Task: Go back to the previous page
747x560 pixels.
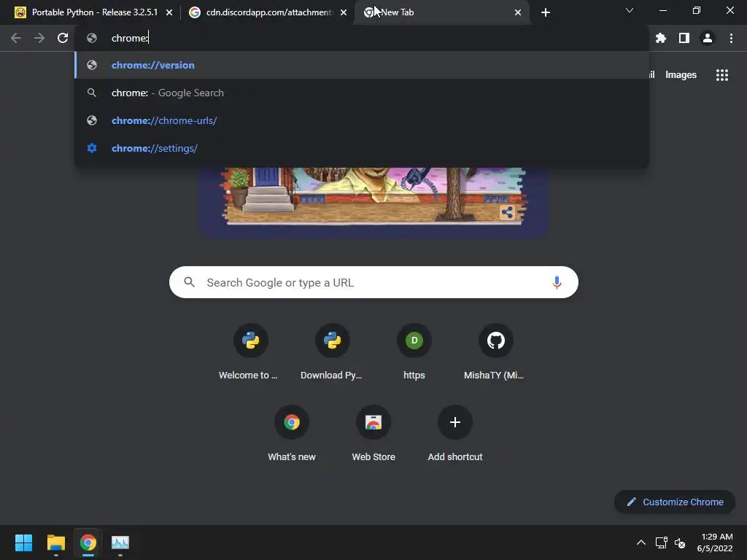Action: tap(16, 38)
